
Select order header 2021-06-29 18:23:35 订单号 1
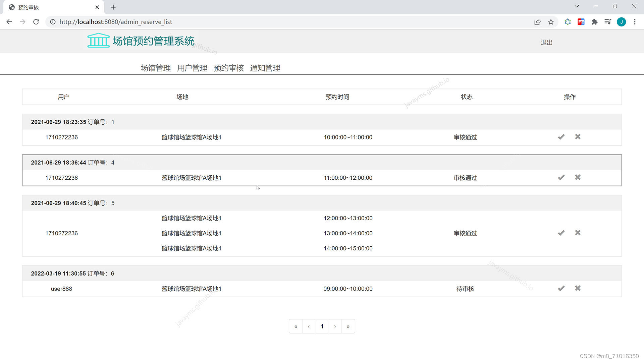322,122
